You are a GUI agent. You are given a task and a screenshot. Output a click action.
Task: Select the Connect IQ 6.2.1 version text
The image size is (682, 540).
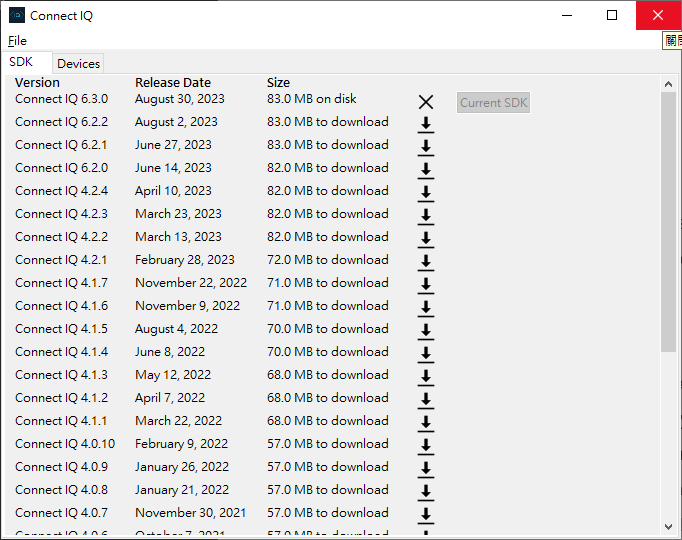pos(61,145)
